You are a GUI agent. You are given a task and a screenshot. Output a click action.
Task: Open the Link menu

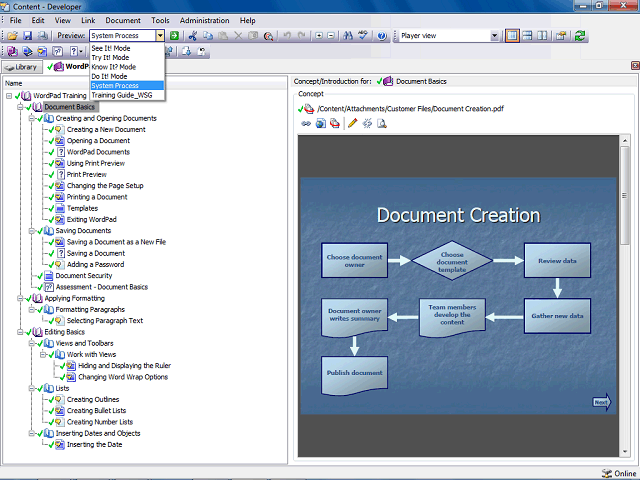click(x=88, y=20)
